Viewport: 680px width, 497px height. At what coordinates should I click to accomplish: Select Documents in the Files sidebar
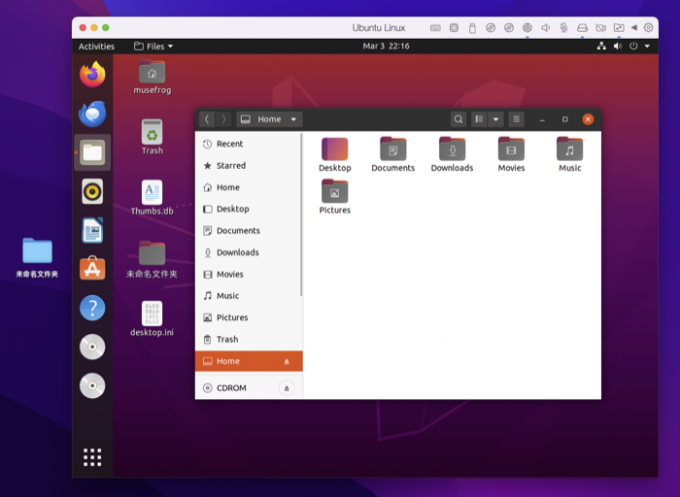click(248, 231)
